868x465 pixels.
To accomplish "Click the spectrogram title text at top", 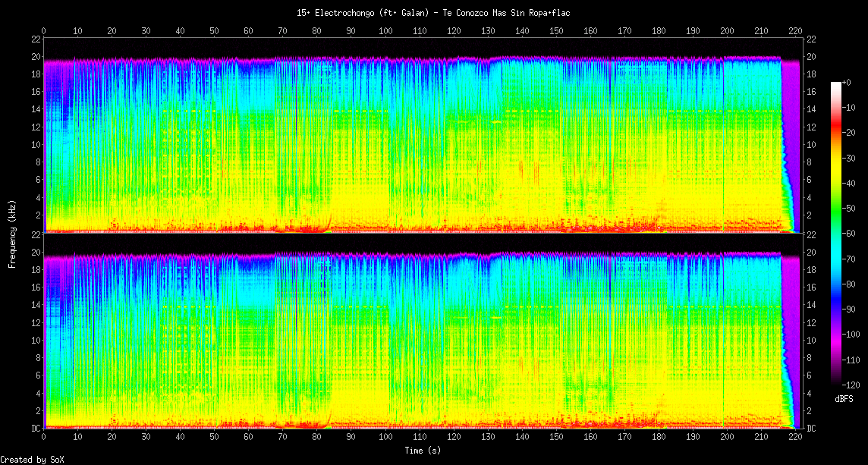I will click(433, 13).
